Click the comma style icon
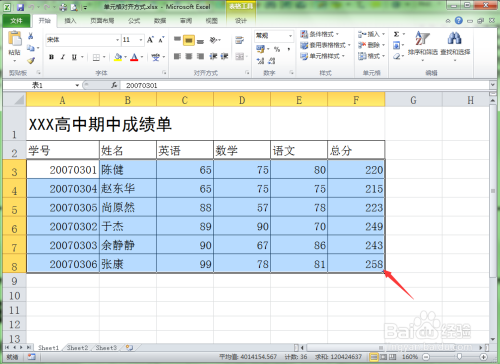Image resolution: width=500 pixels, height=364 pixels. click(x=288, y=49)
